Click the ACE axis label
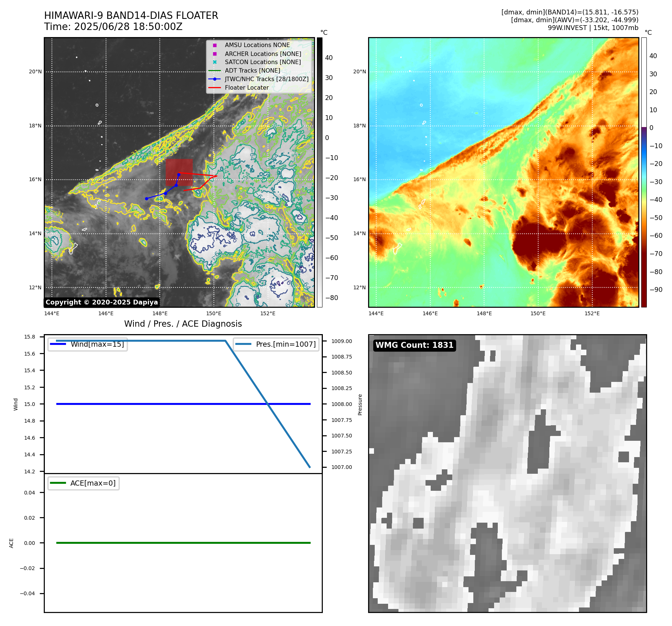This screenshot has height=626, width=672. pyautogui.click(x=11, y=543)
